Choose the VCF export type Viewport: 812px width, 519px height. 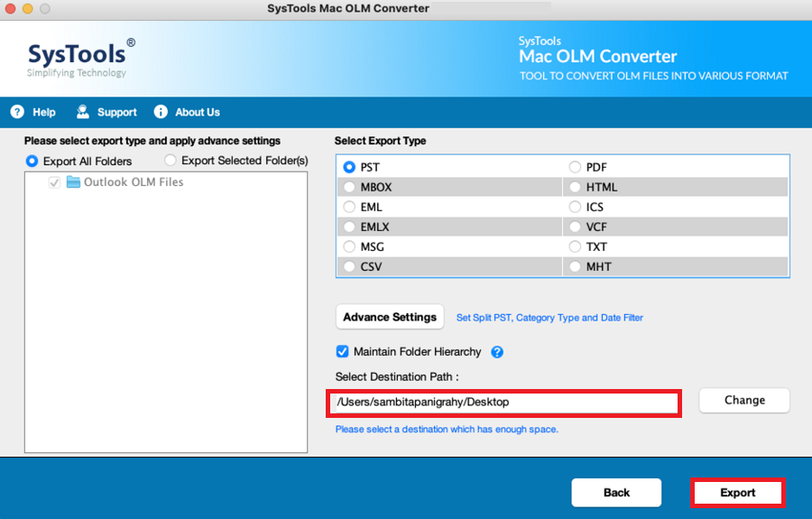575,227
